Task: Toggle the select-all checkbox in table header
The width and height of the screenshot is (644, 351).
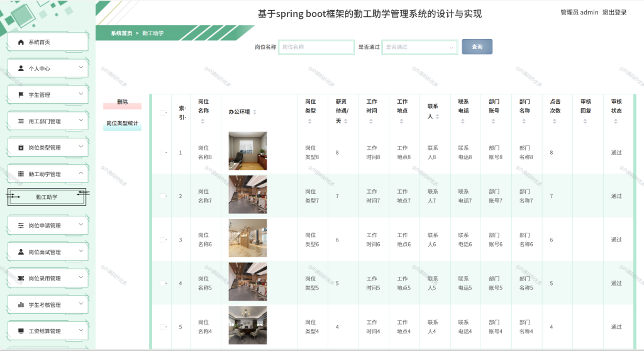Action: tap(163, 113)
